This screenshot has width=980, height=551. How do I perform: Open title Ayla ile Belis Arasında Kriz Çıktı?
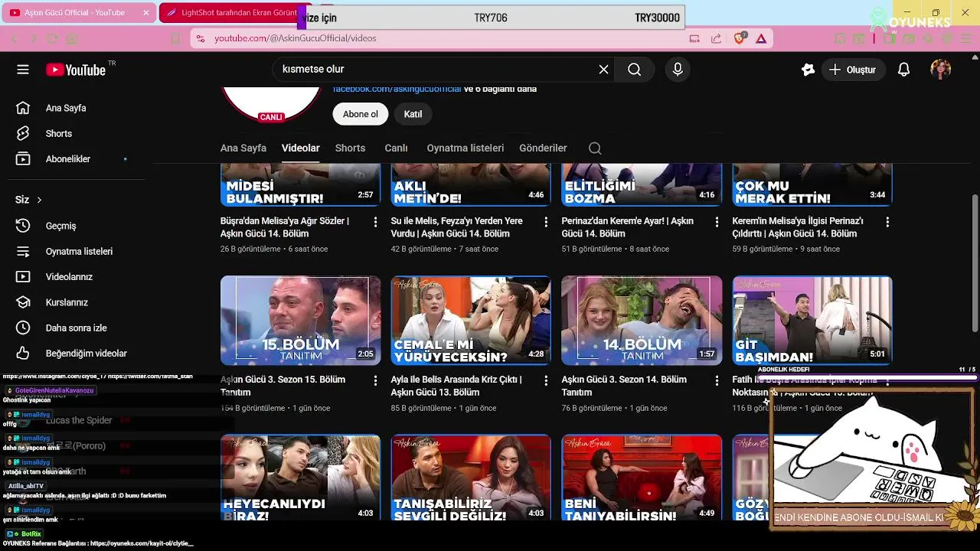coord(456,386)
